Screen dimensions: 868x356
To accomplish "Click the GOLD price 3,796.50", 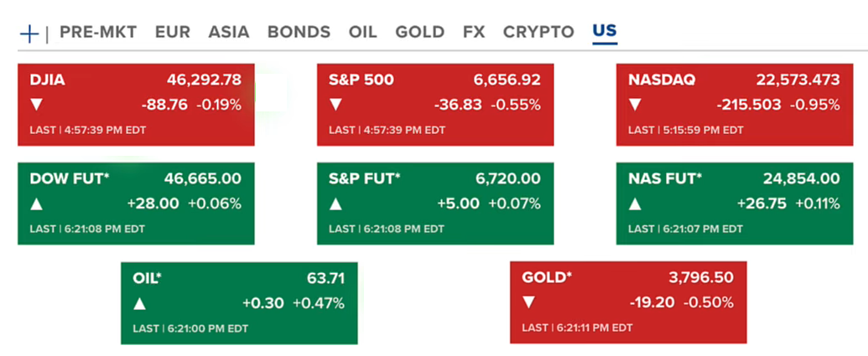I will click(700, 277).
